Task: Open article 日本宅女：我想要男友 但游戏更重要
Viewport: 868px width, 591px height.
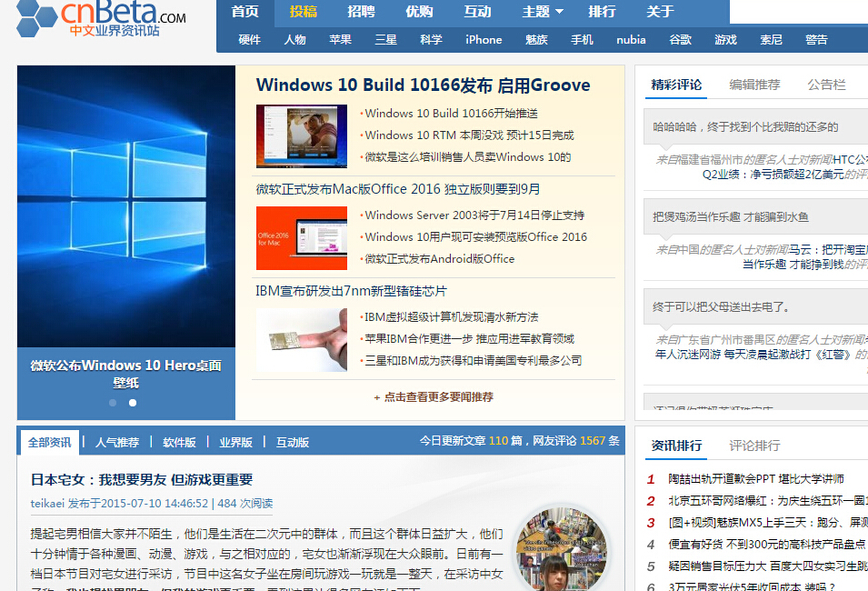Action: (x=142, y=480)
